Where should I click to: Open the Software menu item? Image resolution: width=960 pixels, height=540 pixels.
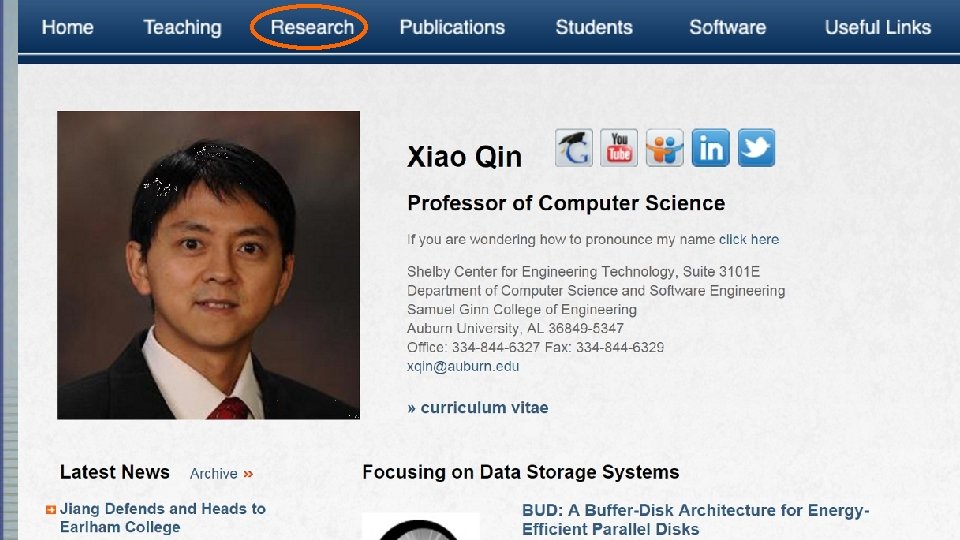click(727, 27)
